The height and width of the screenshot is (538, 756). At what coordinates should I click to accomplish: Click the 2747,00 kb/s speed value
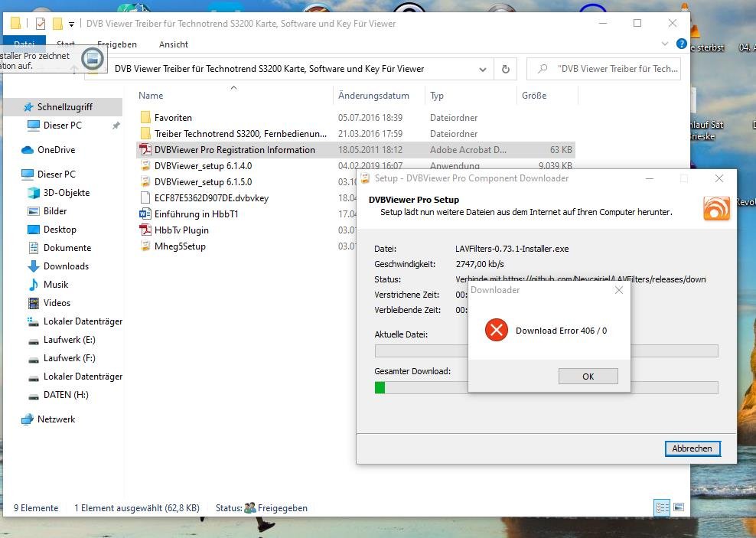coord(480,264)
